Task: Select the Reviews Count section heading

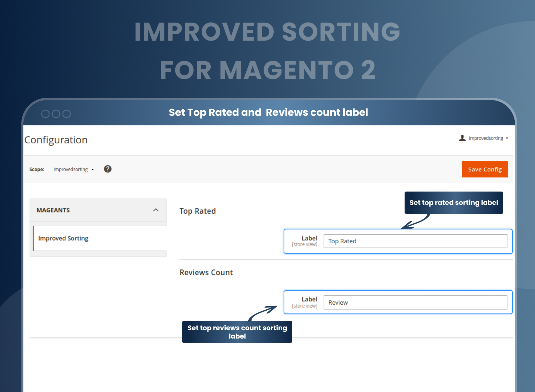Action: 206,272
